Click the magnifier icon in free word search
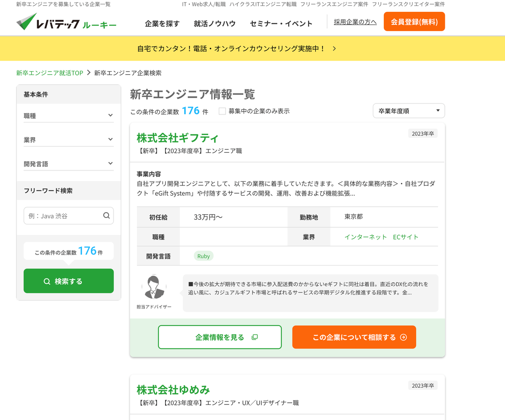The image size is (505, 420). pyautogui.click(x=106, y=215)
